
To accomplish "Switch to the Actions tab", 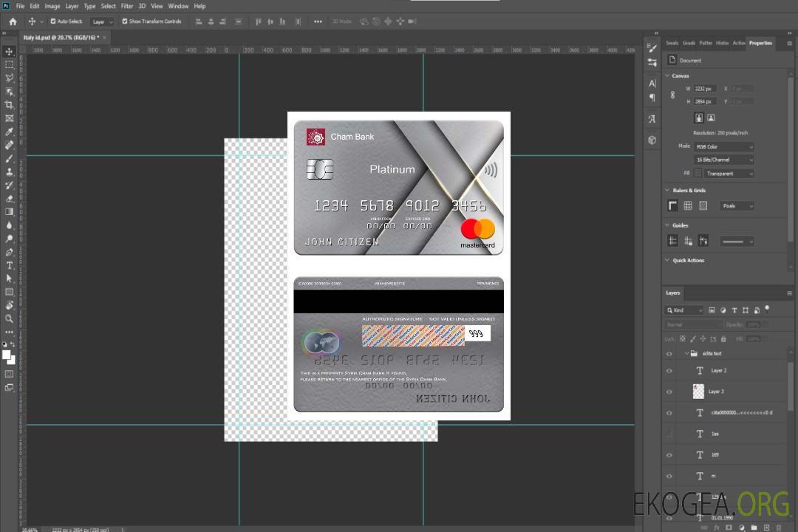I will (739, 44).
